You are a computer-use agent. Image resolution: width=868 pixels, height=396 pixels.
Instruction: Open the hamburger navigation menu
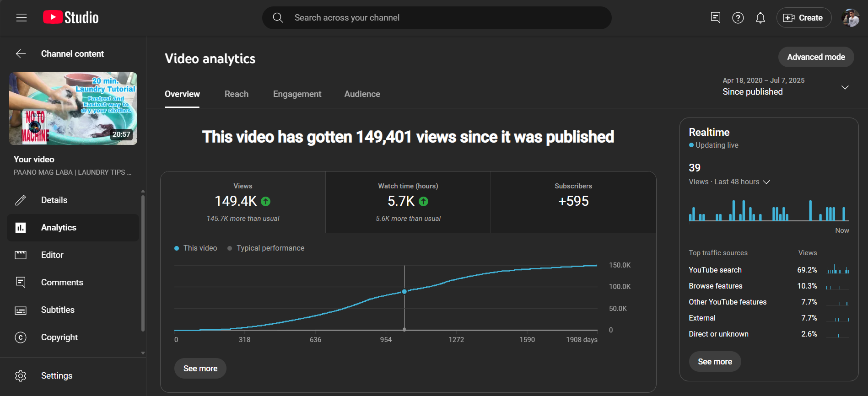click(x=22, y=18)
